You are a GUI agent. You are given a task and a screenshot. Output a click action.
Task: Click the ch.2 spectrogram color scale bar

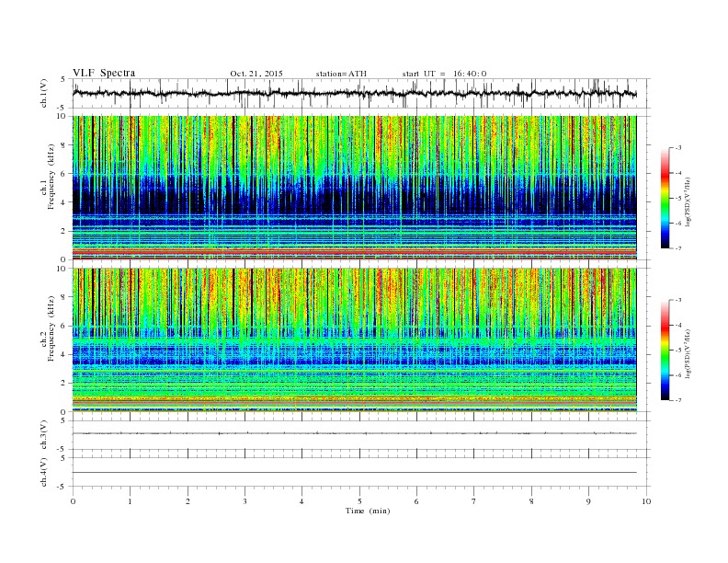pyautogui.click(x=665, y=350)
